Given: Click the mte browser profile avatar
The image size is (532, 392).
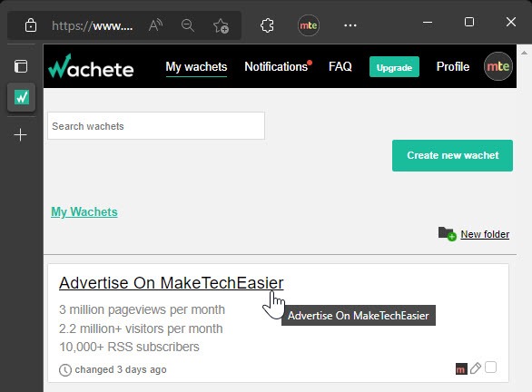Looking at the screenshot, I should point(309,25).
